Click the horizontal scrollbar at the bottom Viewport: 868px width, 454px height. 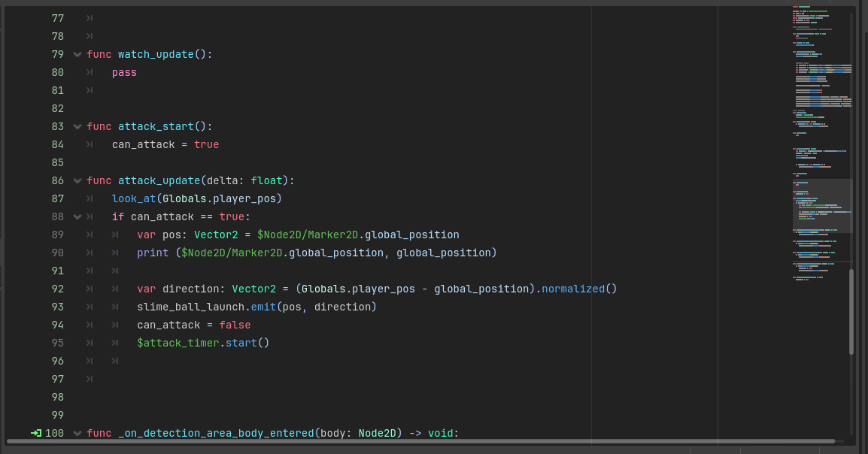pos(420,441)
